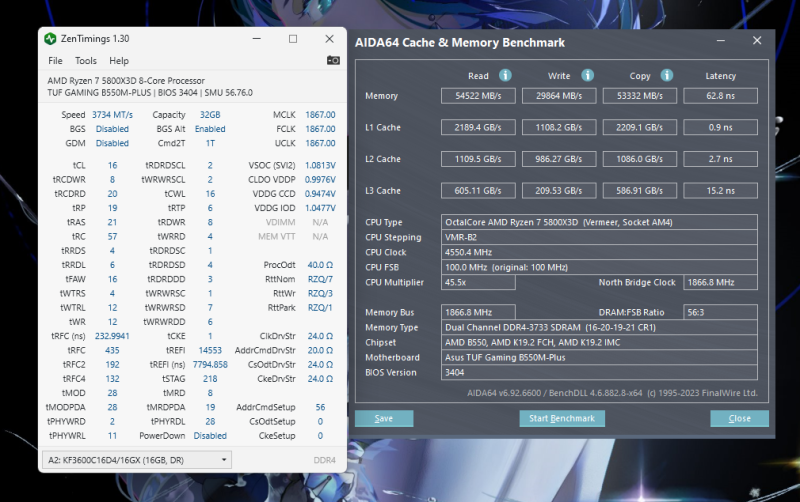The image size is (800, 502).
Task: Click the FCLK value 1867.00
Action: (320, 129)
